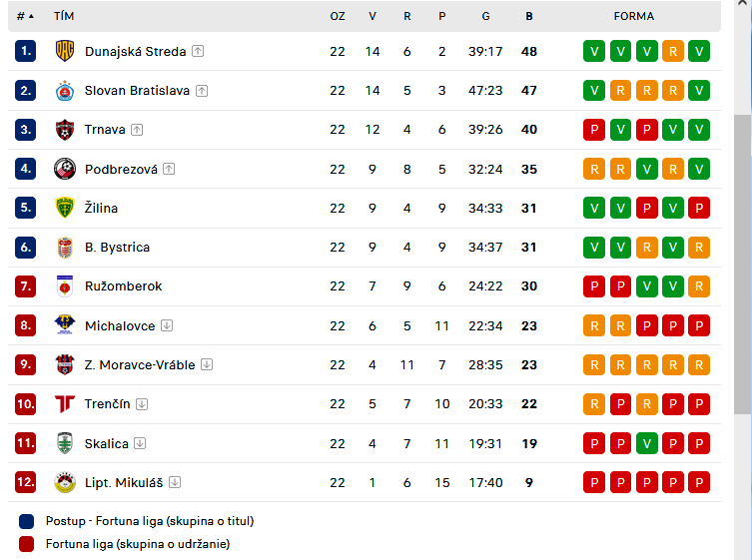
Task: Open the Skalica team link
Action: click(x=107, y=443)
